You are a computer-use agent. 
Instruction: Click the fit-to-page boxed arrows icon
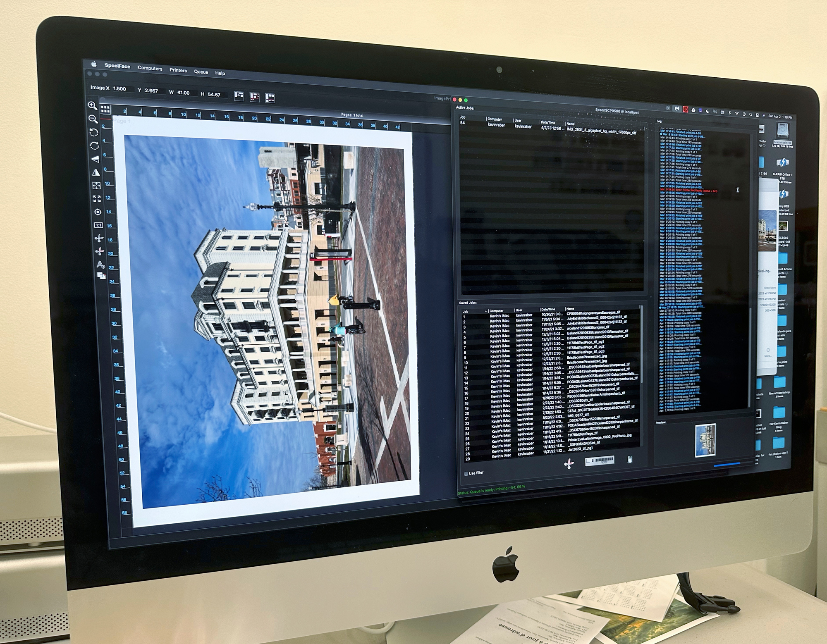96,186
